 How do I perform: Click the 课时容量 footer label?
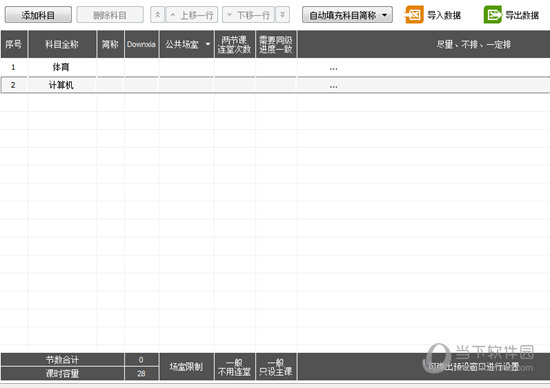[62, 374]
